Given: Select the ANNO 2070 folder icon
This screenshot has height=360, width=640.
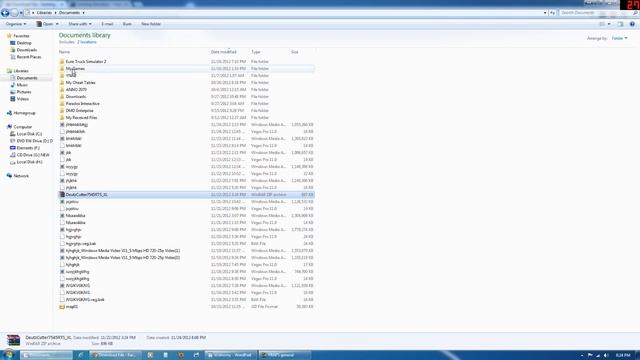Looking at the screenshot, I should point(62,90).
